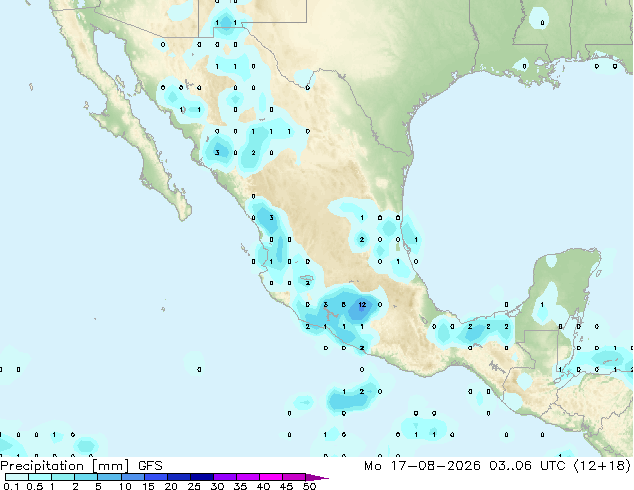Viewport: 634px width, 490px height.
Task: Select the 30–35 mm purple legend swatch
Action: (224, 477)
